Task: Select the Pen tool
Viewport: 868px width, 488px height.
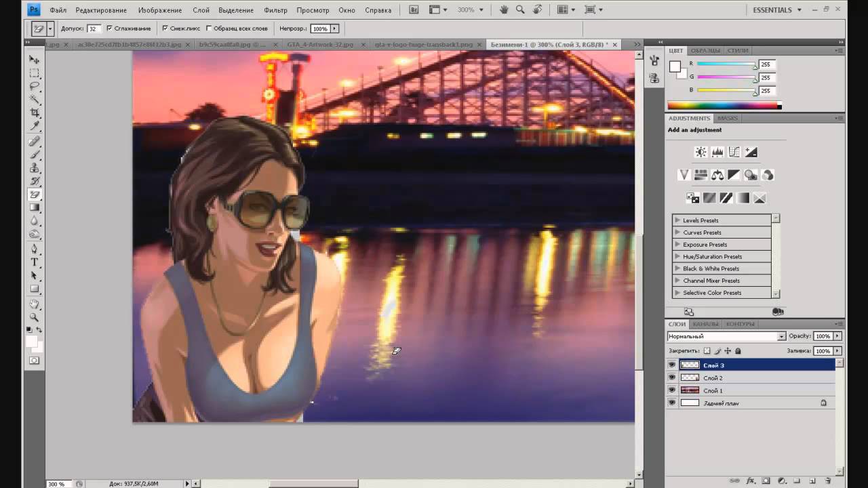Action: tap(35, 249)
